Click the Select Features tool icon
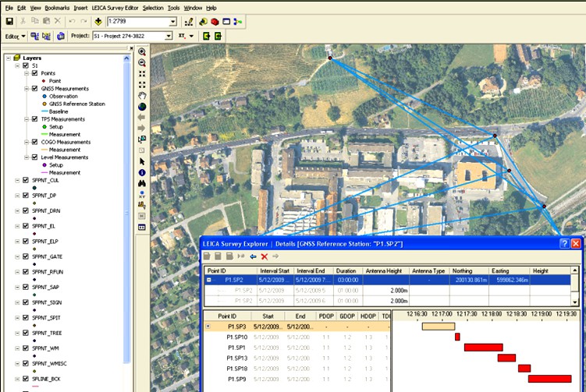This screenshot has height=392, width=586. (142, 139)
